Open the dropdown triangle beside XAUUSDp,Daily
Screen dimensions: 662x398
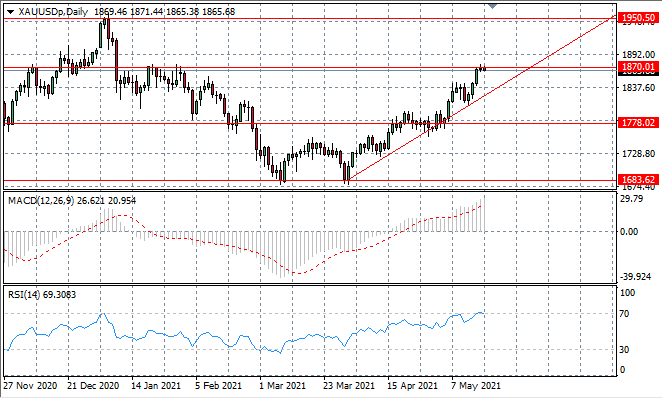pyautogui.click(x=11, y=12)
